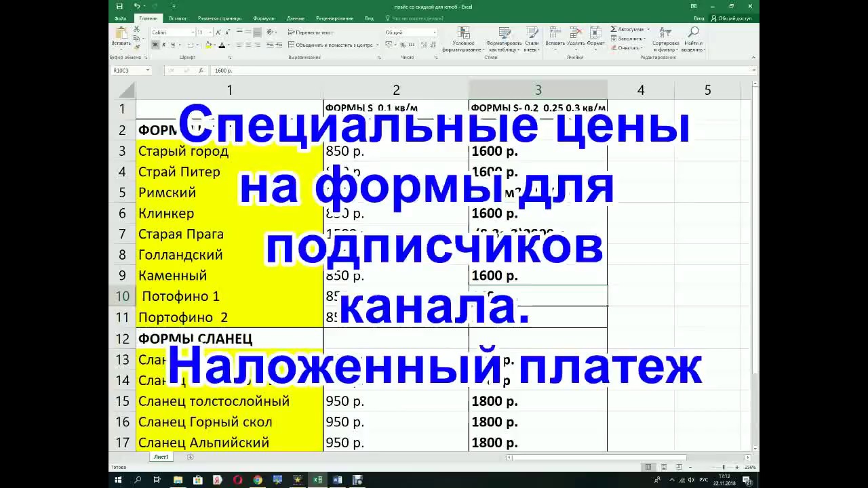Open Format (Формат) cells menu
868x488 pixels.
tap(596, 37)
